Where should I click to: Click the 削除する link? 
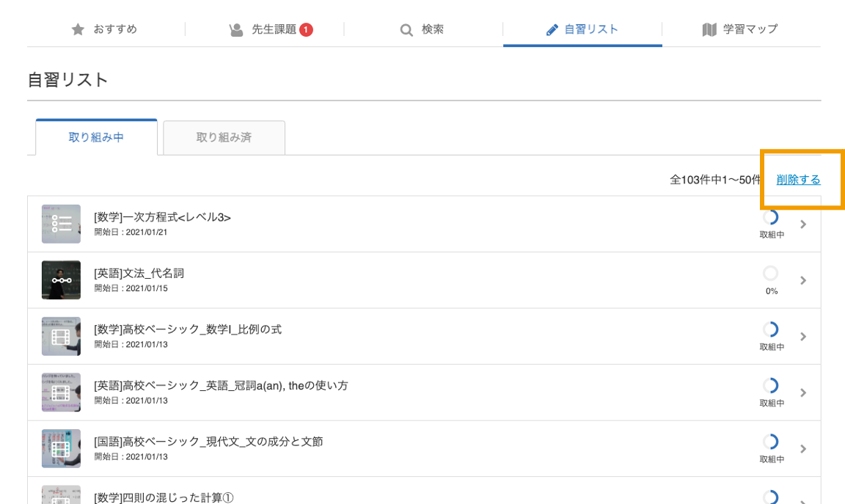798,180
